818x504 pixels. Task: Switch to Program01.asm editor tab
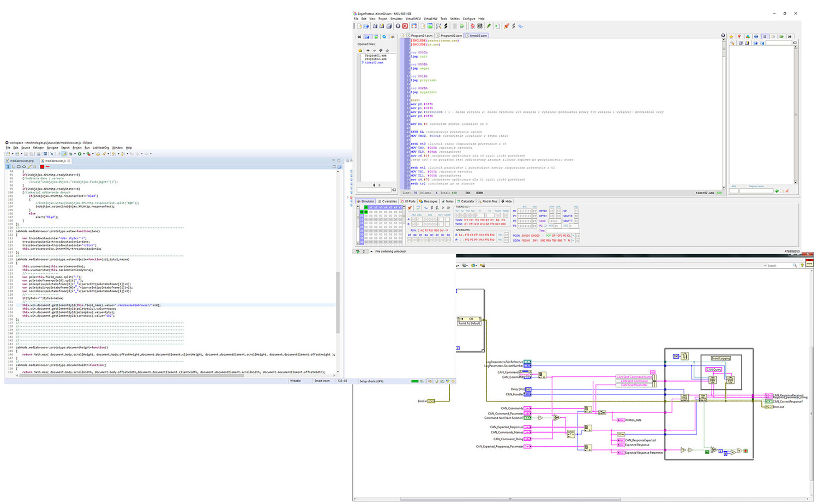click(x=420, y=35)
